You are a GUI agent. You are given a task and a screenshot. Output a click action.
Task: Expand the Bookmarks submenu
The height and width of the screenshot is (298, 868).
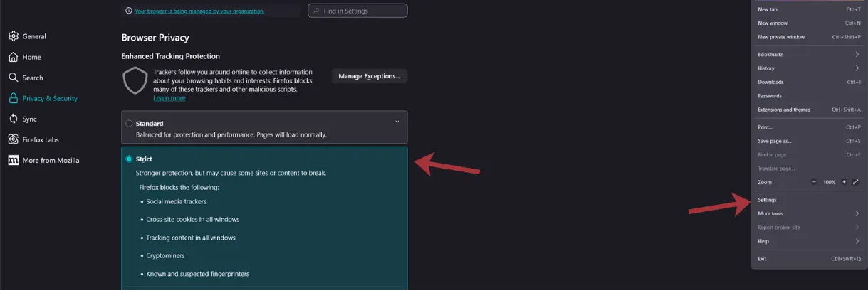(857, 54)
